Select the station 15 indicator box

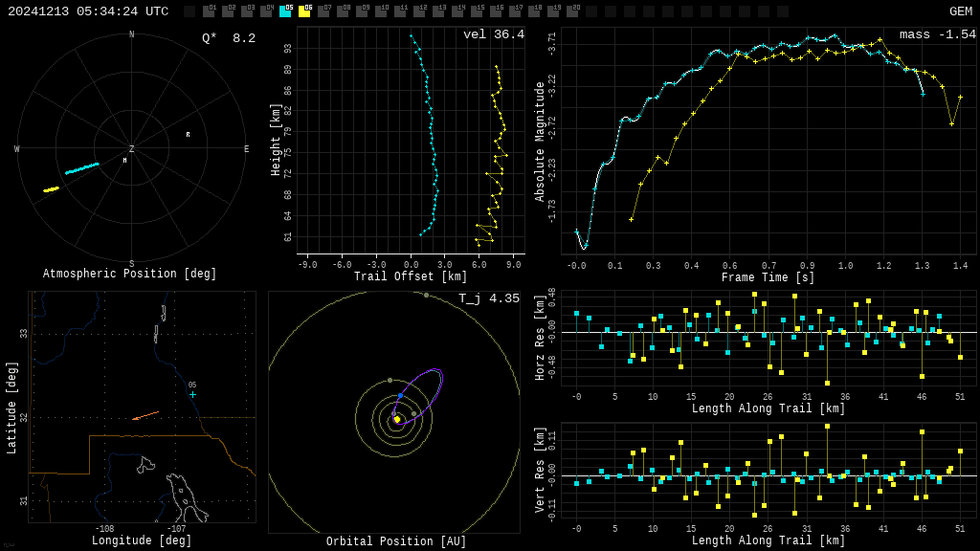click(477, 11)
